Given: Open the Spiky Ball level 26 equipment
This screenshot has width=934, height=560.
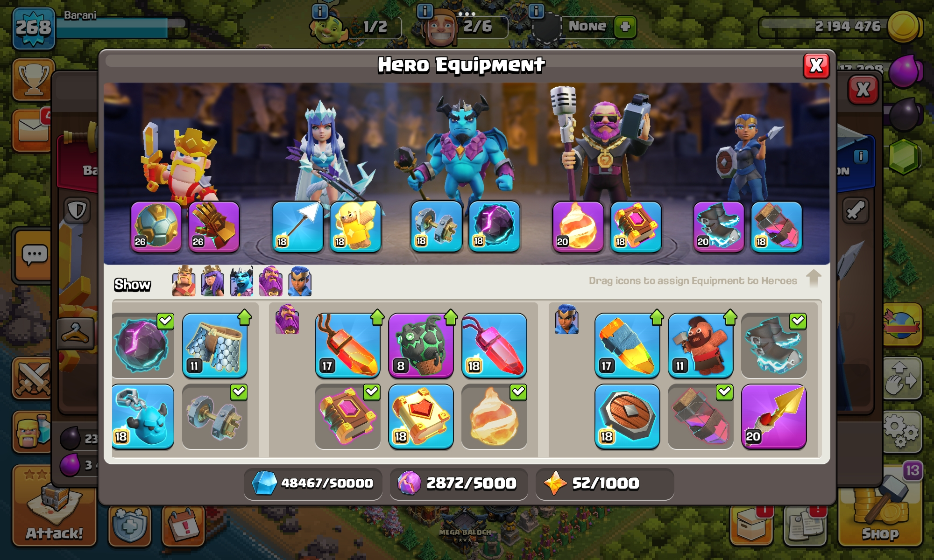Looking at the screenshot, I should (156, 227).
